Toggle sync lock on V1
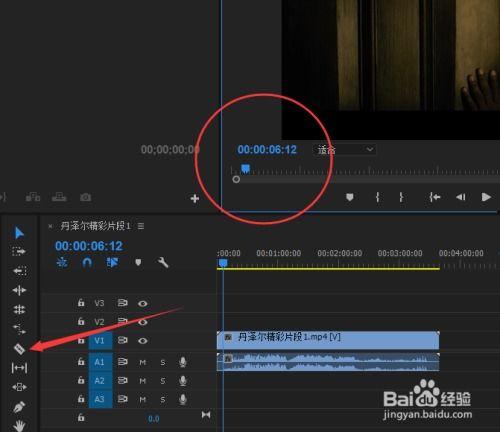This screenshot has width=500, height=432. pyautogui.click(x=122, y=340)
